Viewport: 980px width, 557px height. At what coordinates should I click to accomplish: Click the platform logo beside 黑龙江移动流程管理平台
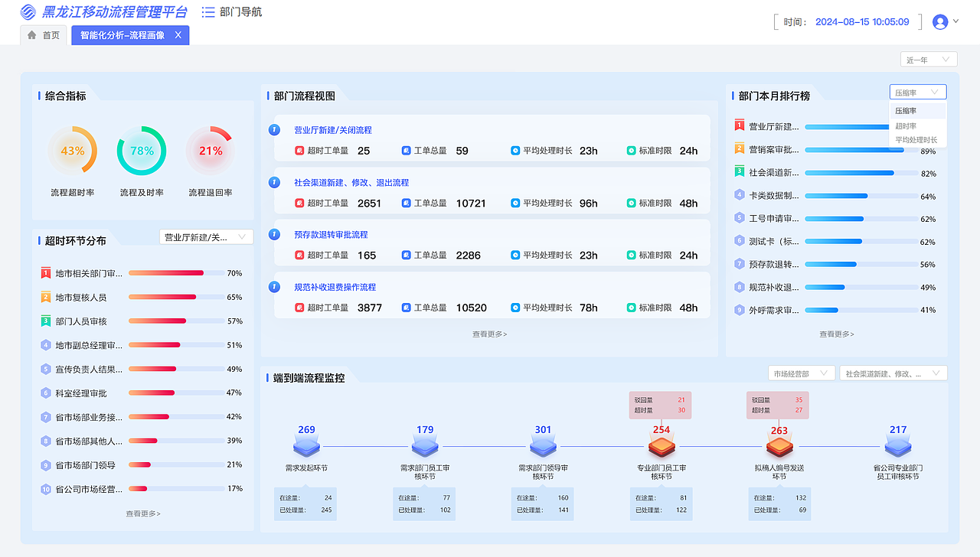(26, 11)
